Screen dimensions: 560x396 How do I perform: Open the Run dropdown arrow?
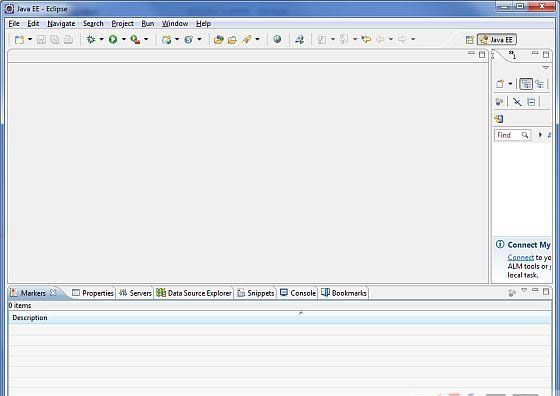tap(124, 39)
